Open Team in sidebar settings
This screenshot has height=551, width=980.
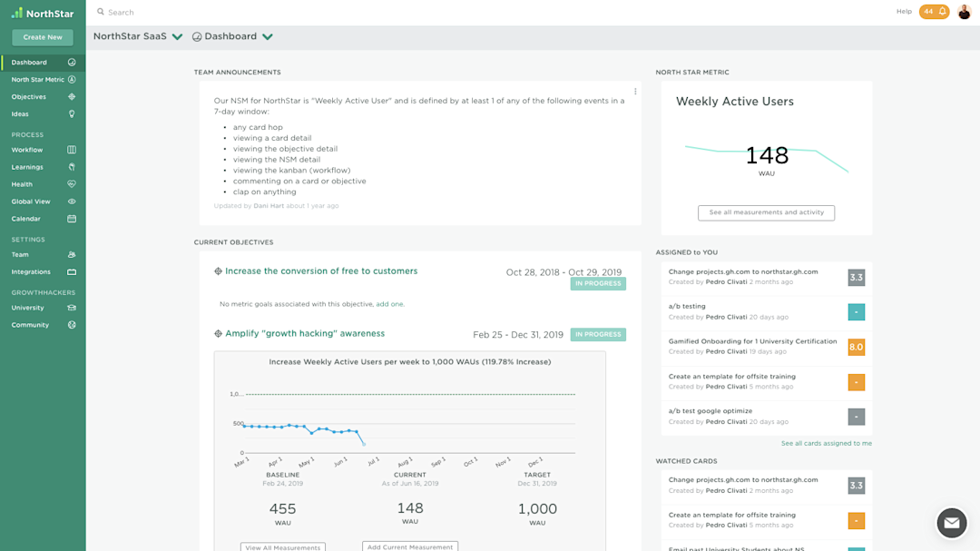click(44, 254)
